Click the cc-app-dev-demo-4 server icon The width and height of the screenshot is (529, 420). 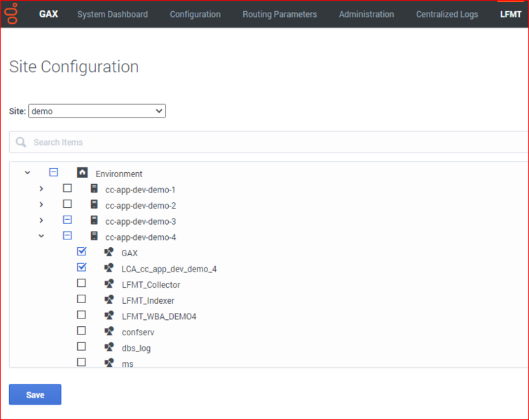click(94, 236)
